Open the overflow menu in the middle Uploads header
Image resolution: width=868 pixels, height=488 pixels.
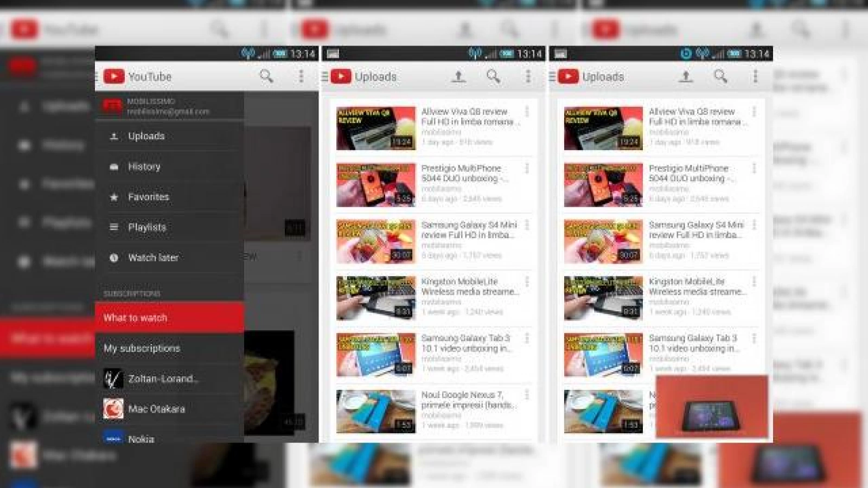click(528, 76)
